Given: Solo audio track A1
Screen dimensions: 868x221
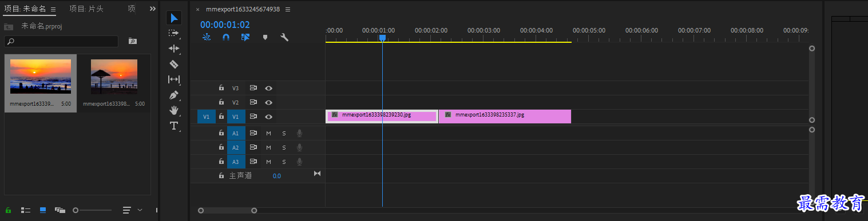Looking at the screenshot, I should pos(284,133).
